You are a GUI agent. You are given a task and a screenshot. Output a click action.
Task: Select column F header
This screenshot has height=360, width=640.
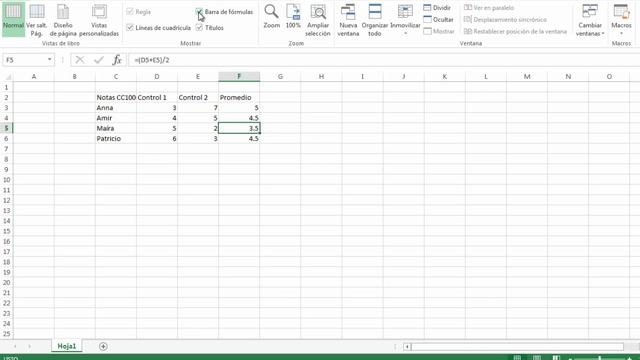tap(239, 77)
